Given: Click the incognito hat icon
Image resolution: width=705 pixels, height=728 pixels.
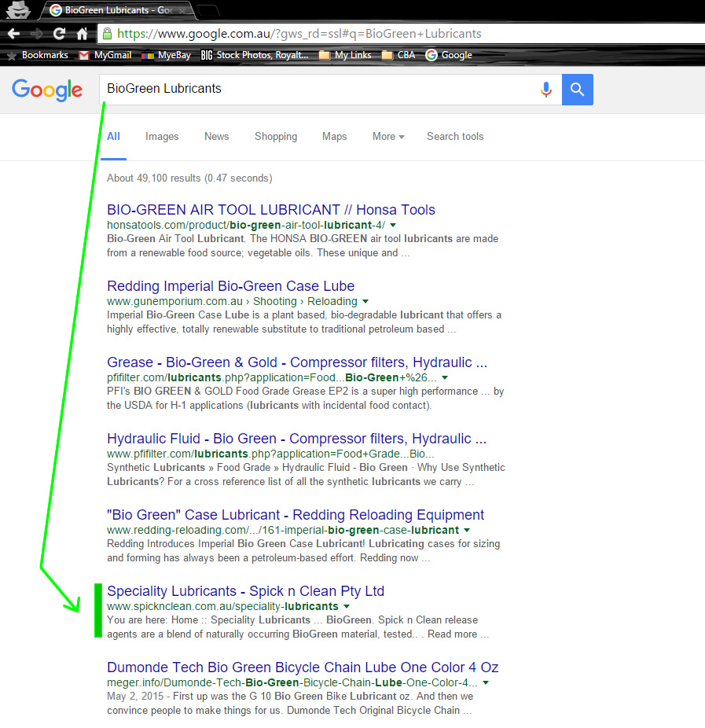Looking at the screenshot, I should pyautogui.click(x=18, y=9).
